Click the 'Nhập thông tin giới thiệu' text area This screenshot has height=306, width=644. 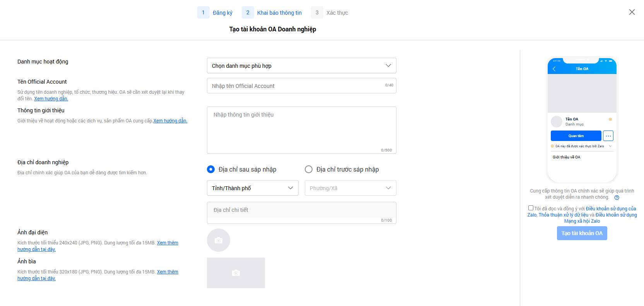coord(301,130)
